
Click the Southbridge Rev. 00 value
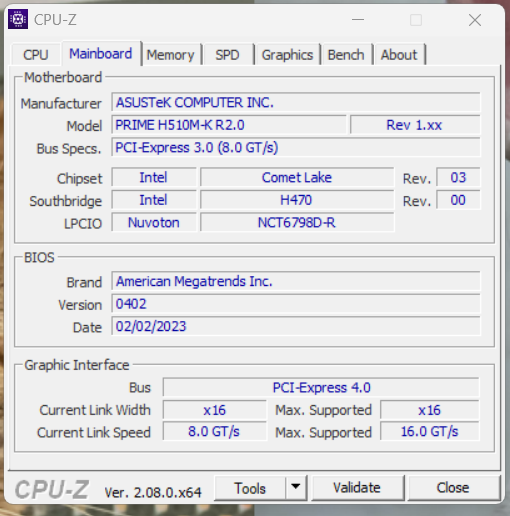(x=458, y=200)
